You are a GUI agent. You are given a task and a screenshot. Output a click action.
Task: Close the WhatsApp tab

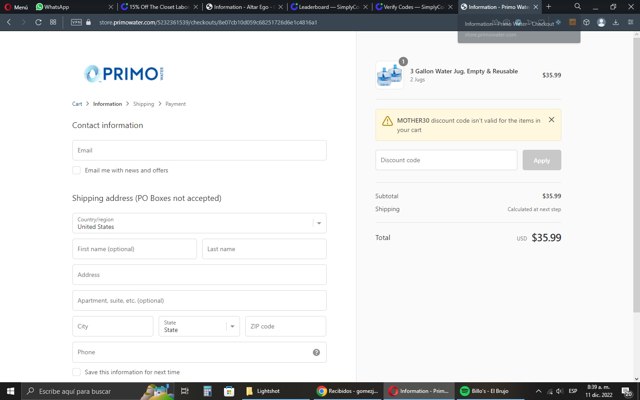pos(111,7)
